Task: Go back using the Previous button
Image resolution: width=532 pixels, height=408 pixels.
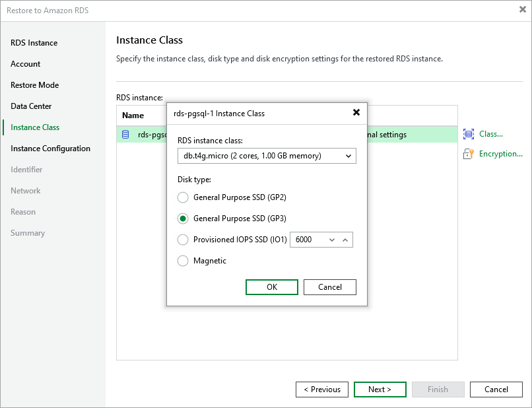Action: [321, 390]
